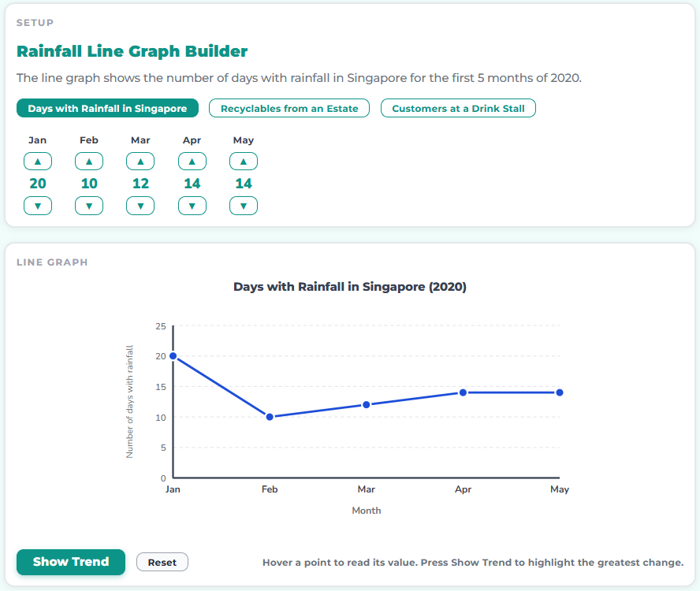Select Days with Rainfall in Singapore dataset

(x=107, y=108)
